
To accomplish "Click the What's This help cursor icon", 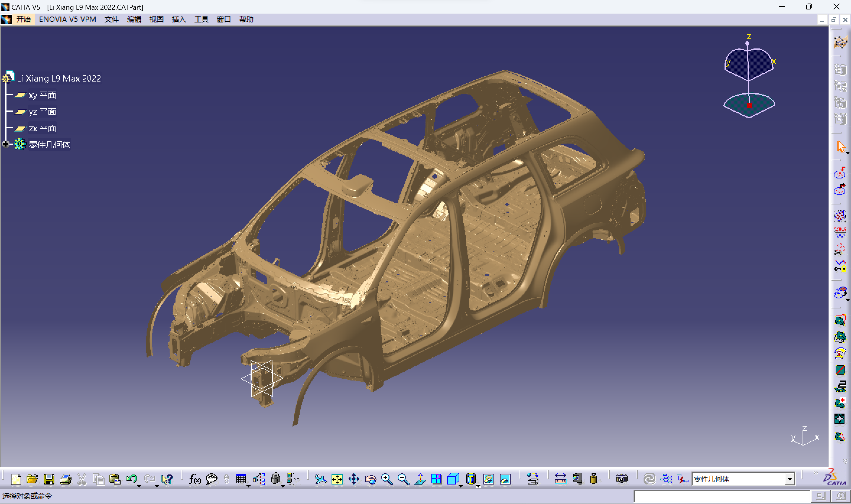I will pyautogui.click(x=167, y=479).
